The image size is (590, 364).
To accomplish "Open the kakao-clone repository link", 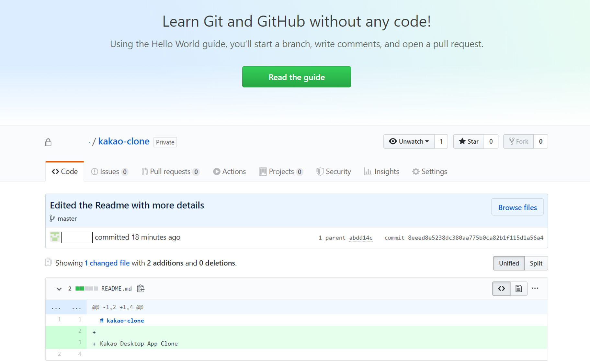I will click(x=124, y=141).
